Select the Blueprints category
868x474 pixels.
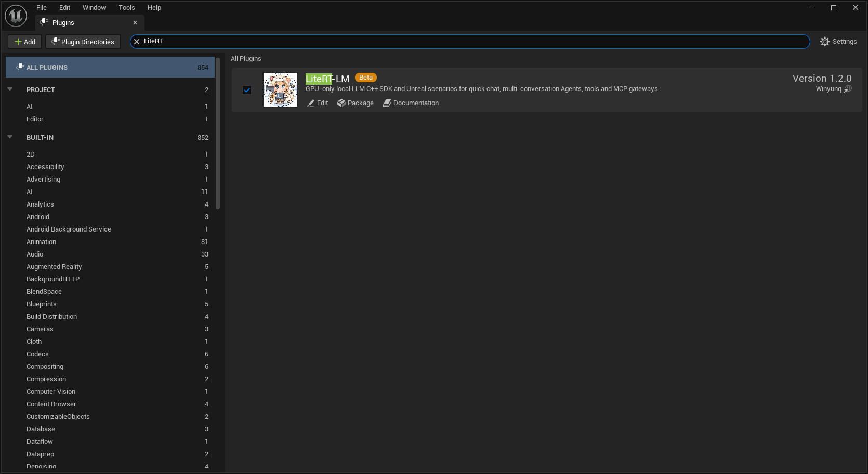pyautogui.click(x=110, y=304)
